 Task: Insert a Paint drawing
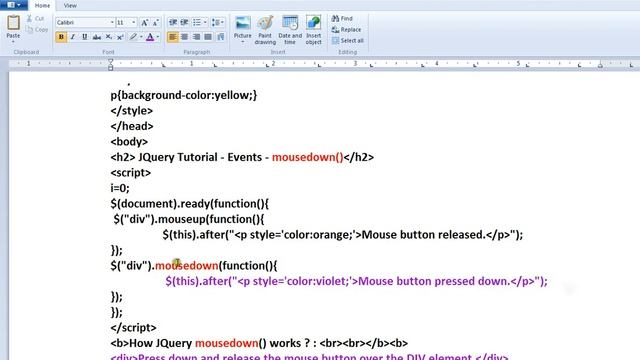click(x=265, y=30)
